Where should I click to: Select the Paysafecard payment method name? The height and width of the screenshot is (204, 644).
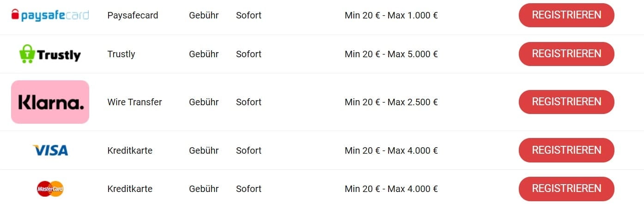(133, 15)
